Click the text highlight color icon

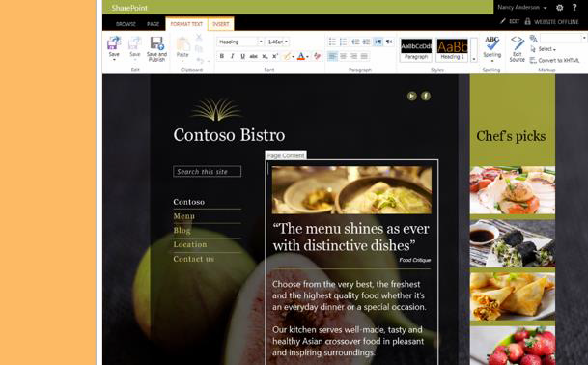[x=287, y=56]
